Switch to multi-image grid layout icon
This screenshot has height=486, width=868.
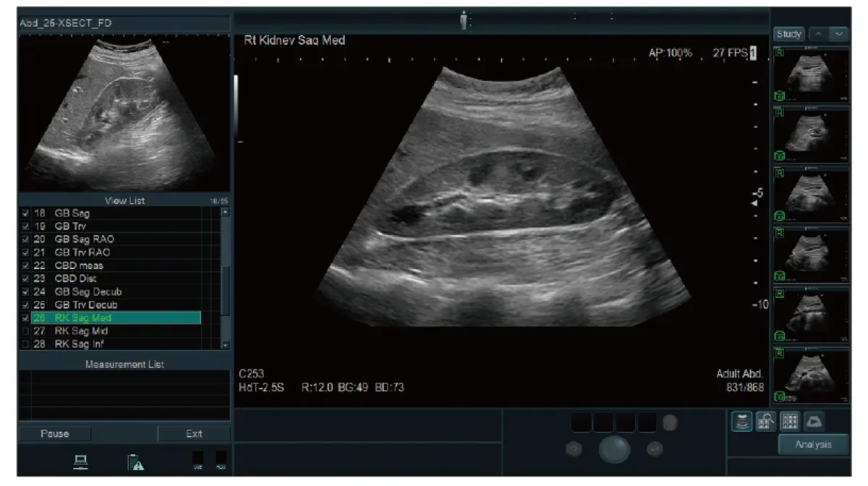(x=790, y=422)
